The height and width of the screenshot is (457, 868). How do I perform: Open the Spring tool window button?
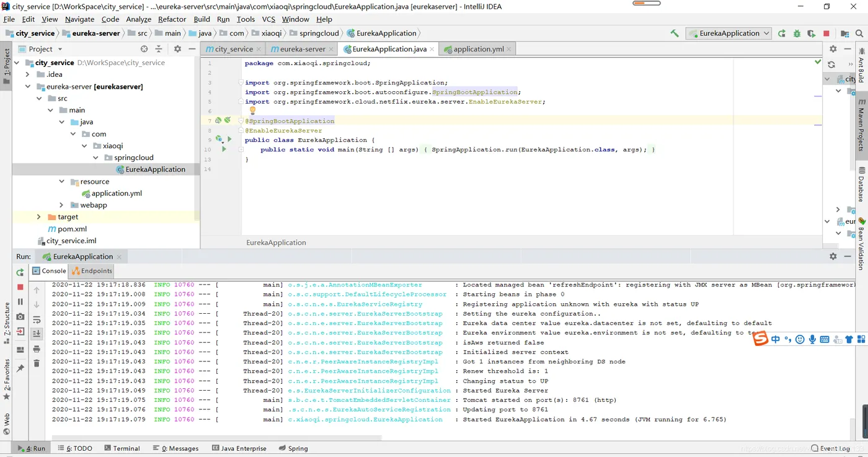[293, 448]
